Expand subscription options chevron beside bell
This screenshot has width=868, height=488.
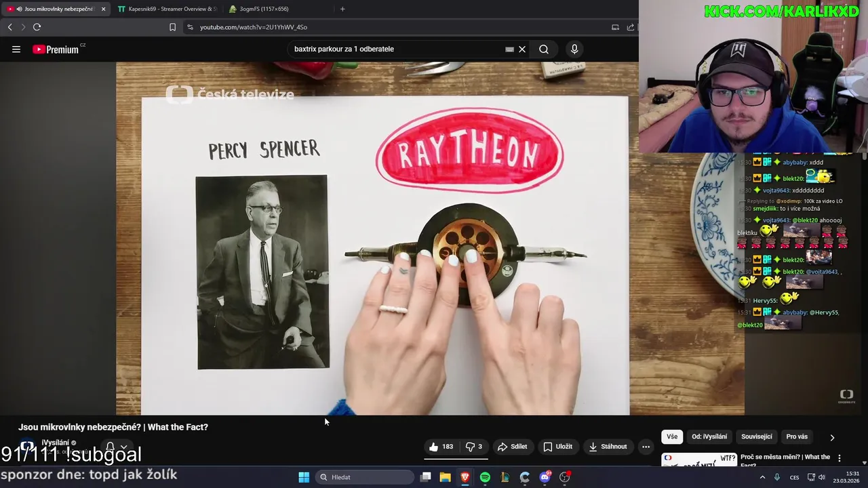point(124,447)
